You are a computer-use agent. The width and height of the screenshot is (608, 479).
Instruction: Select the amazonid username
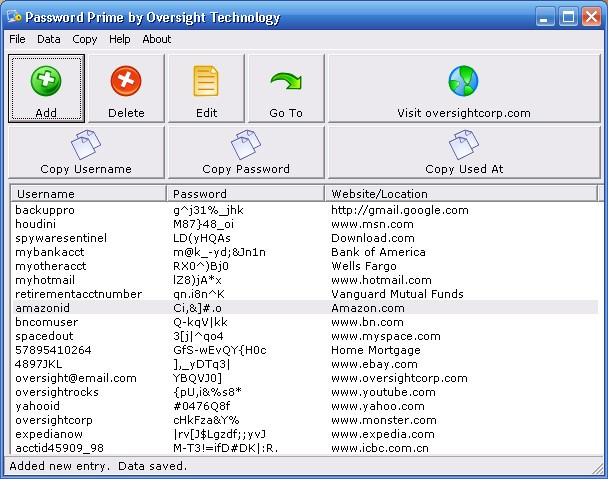point(43,308)
